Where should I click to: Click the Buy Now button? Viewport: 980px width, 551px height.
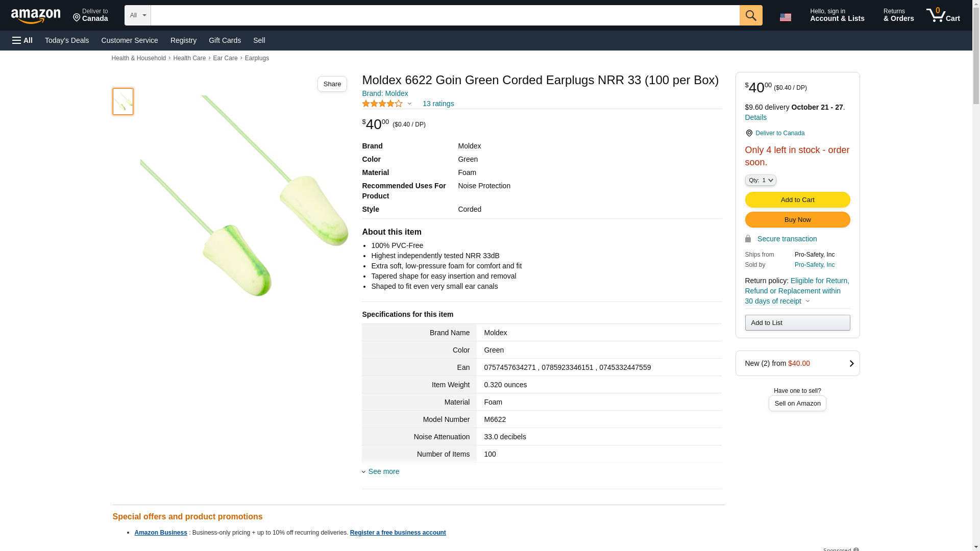pos(797,219)
